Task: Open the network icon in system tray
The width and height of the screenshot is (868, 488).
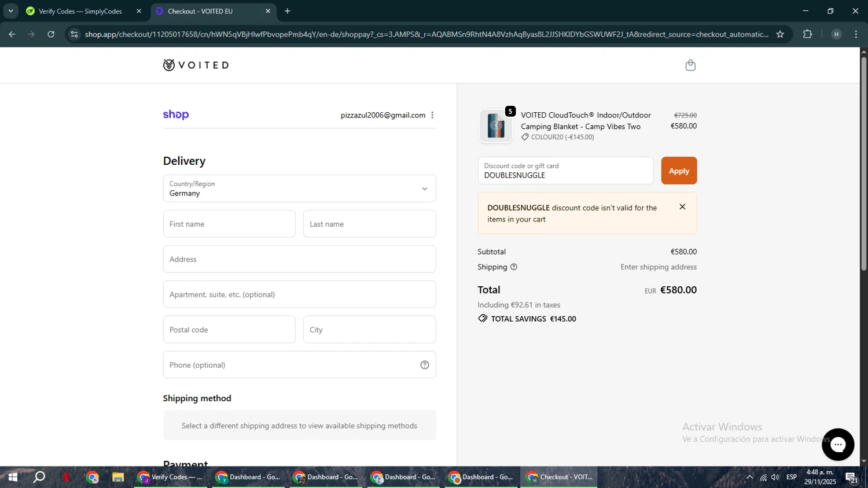Action: 763,477
